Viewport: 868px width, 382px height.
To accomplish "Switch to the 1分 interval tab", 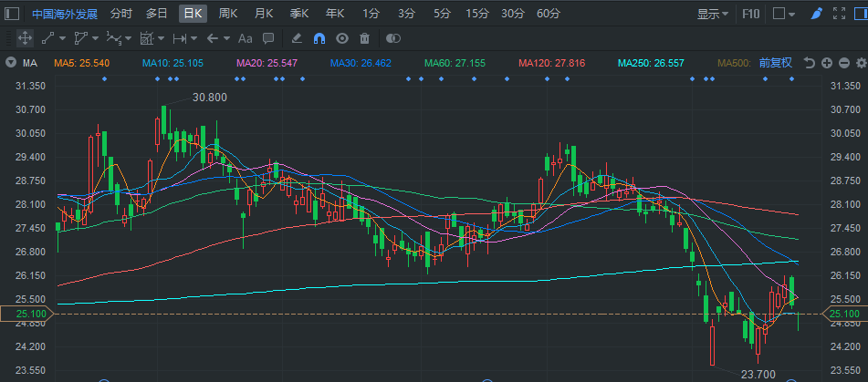I will pyautogui.click(x=371, y=14).
